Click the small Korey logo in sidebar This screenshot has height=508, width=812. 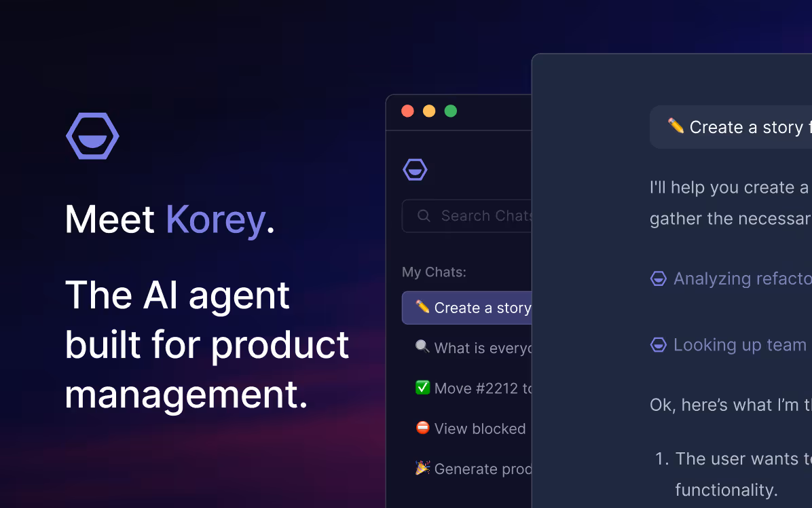click(x=415, y=169)
